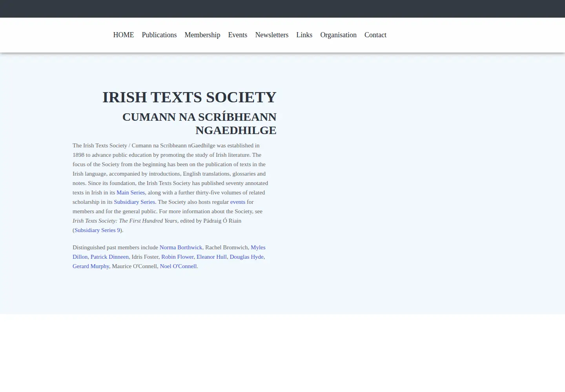The image size is (565, 392).
Task: Open the Noel O'Connell link
Action: pyautogui.click(x=178, y=266)
